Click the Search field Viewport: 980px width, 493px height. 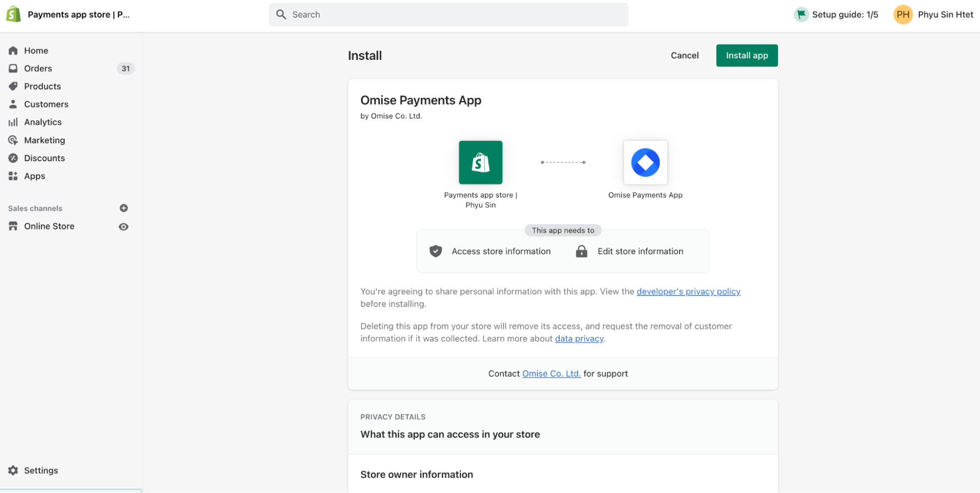(x=448, y=14)
